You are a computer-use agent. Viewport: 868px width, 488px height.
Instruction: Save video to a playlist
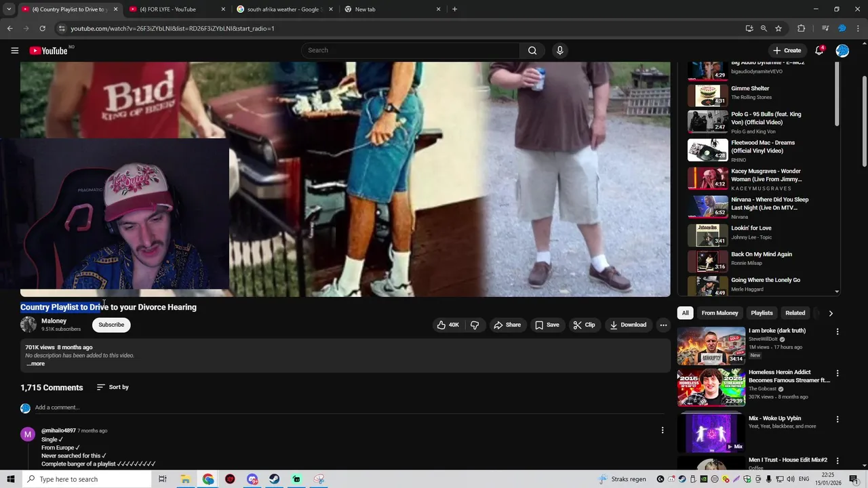click(x=547, y=325)
